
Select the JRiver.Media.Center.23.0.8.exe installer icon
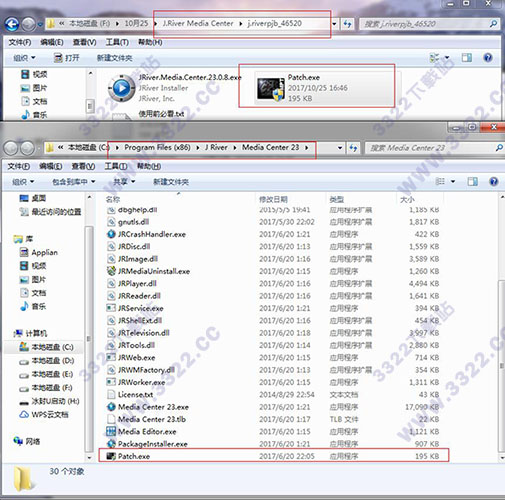click(122, 88)
